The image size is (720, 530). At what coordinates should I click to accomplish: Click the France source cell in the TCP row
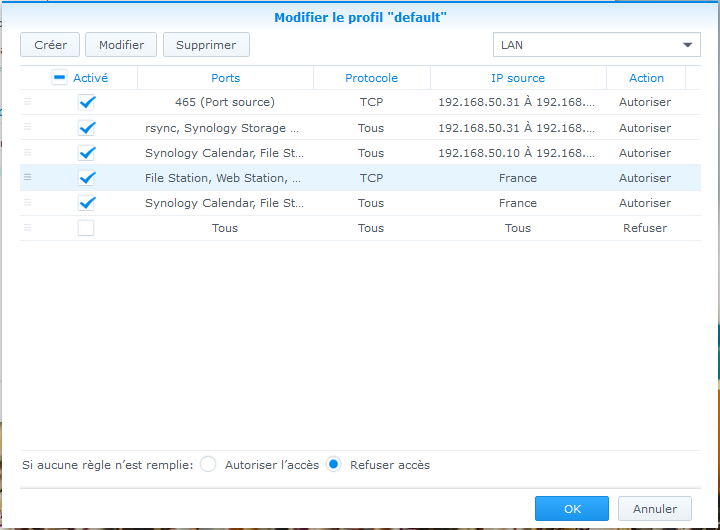click(x=518, y=178)
